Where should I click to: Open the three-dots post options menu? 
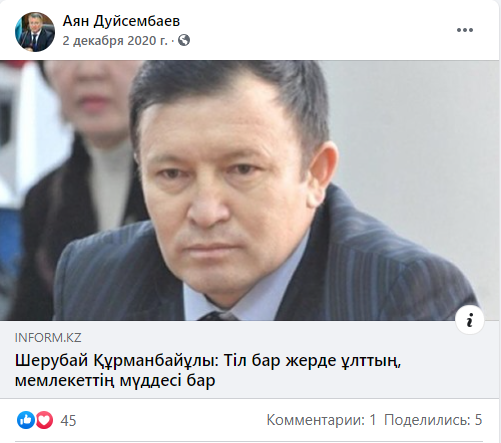pos(465,30)
